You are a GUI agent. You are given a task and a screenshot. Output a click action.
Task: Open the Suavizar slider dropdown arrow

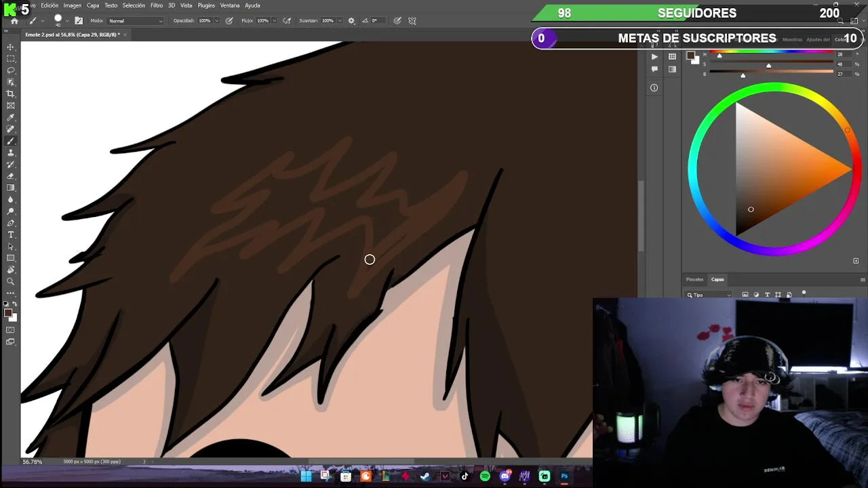tap(340, 21)
